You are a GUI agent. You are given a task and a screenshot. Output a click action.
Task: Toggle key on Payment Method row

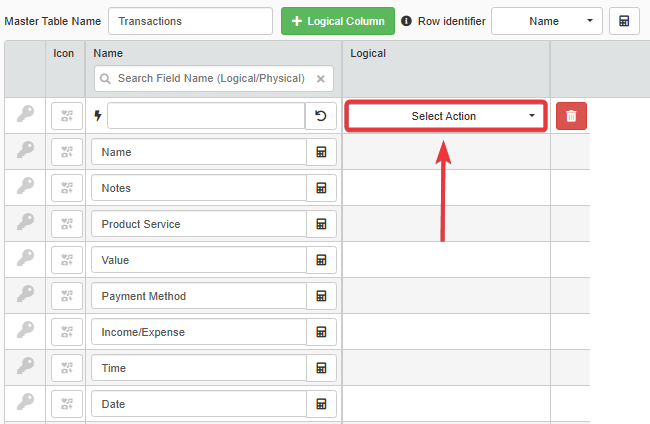tap(25, 294)
